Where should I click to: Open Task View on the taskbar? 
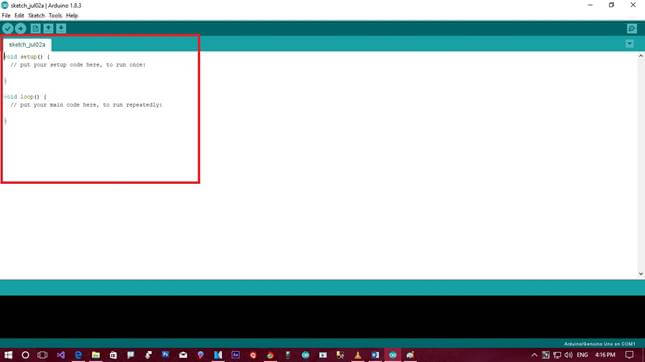(42, 355)
